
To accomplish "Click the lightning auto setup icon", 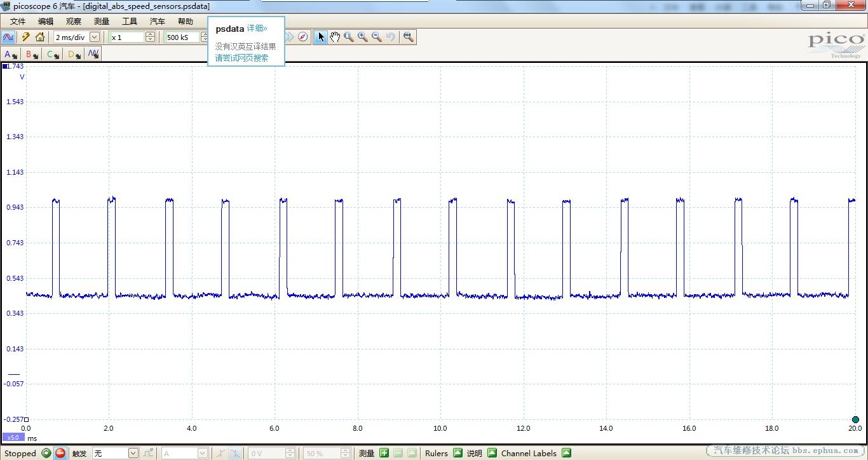I will point(26,37).
